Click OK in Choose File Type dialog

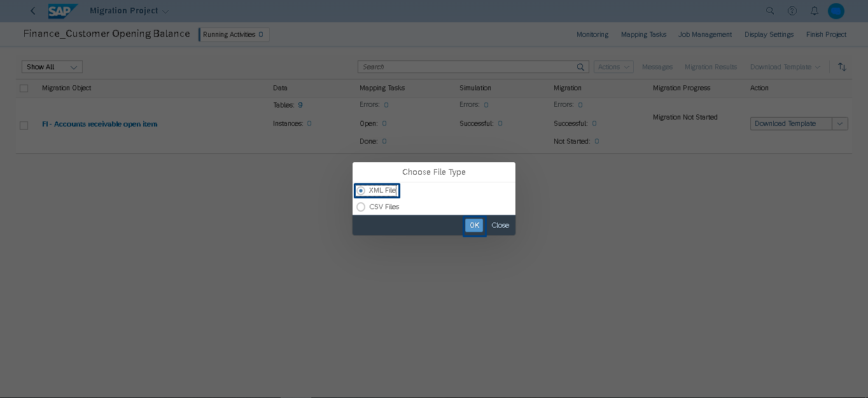point(474,225)
